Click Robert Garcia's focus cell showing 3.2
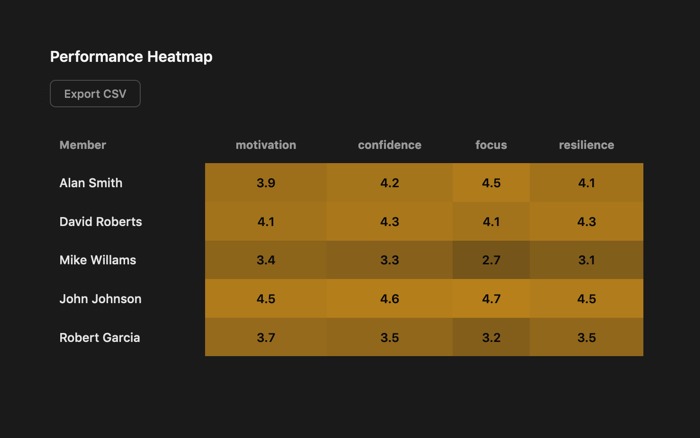The image size is (700, 438). 491,338
